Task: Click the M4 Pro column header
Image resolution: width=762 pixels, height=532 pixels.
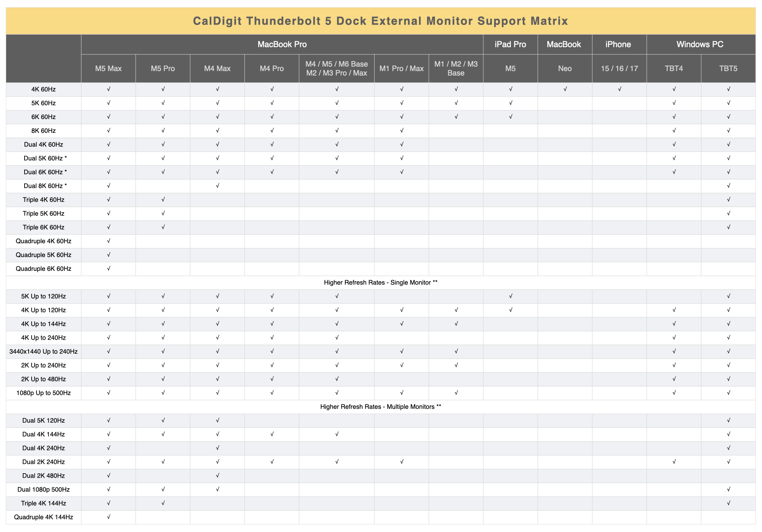Action: coord(272,68)
